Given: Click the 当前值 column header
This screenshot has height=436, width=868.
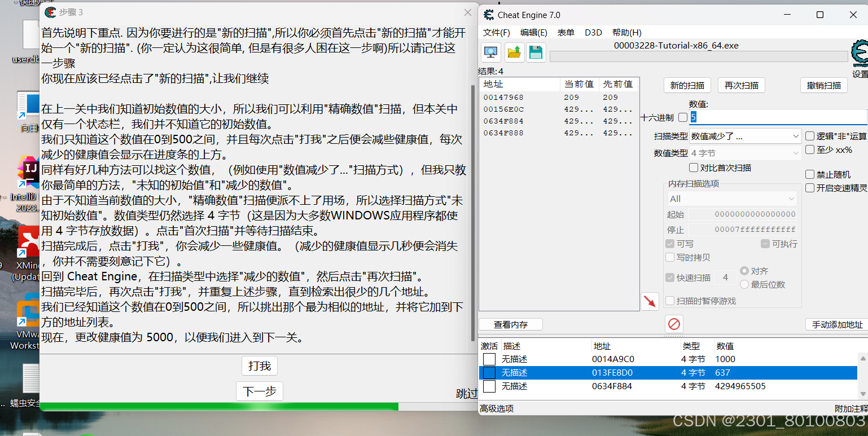Looking at the screenshot, I should pos(579,84).
